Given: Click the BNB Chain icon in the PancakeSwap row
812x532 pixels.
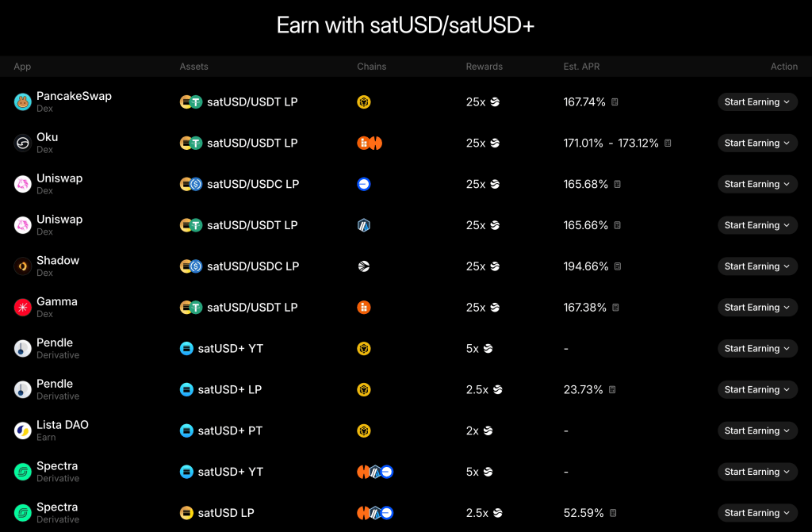Looking at the screenshot, I should (363, 101).
